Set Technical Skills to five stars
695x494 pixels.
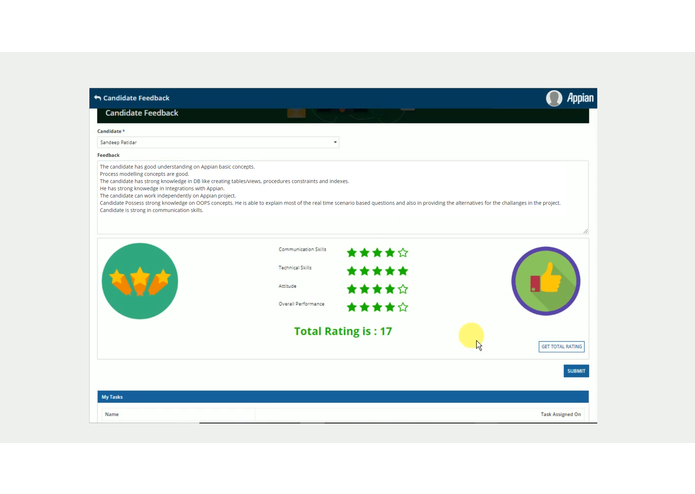click(403, 271)
